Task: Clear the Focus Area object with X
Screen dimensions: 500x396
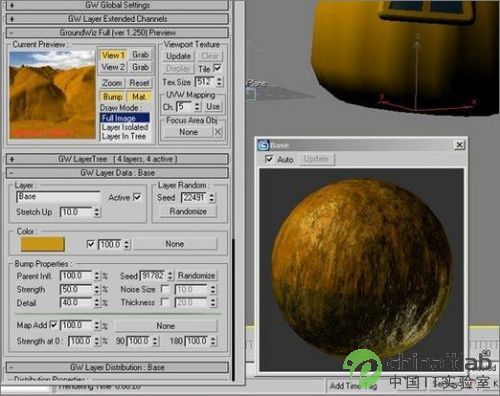Action: [218, 132]
